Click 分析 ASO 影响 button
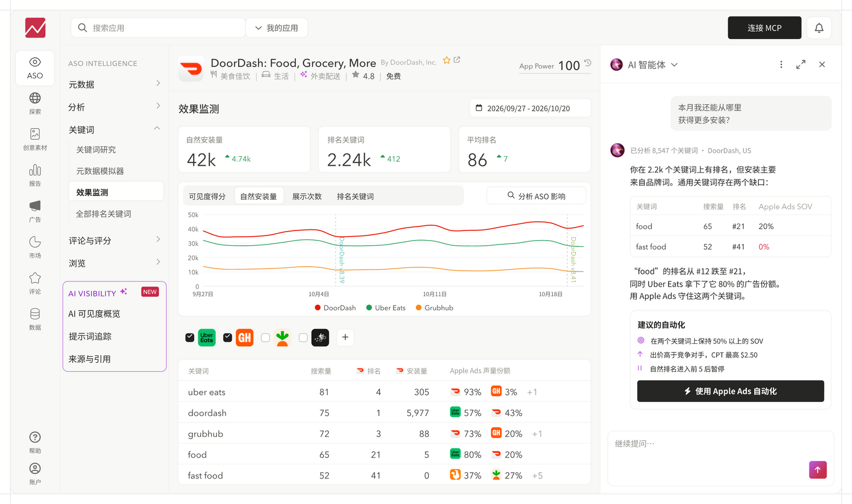 coord(536,196)
